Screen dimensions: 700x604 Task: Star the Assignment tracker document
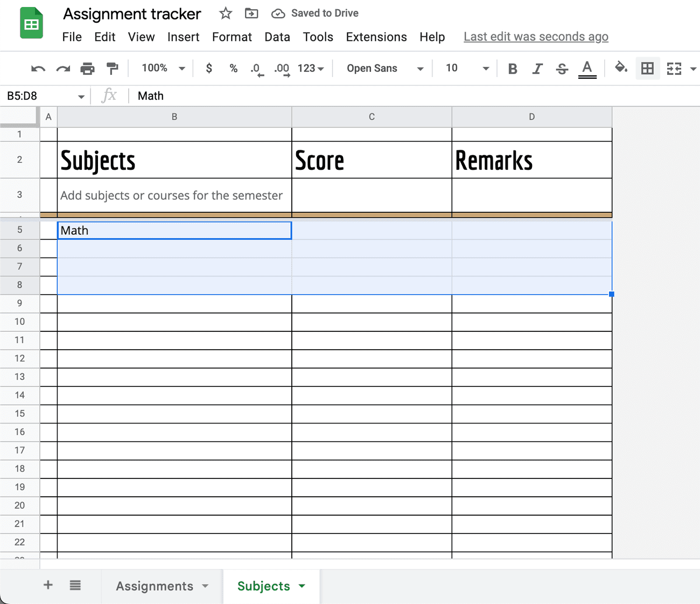(x=226, y=13)
